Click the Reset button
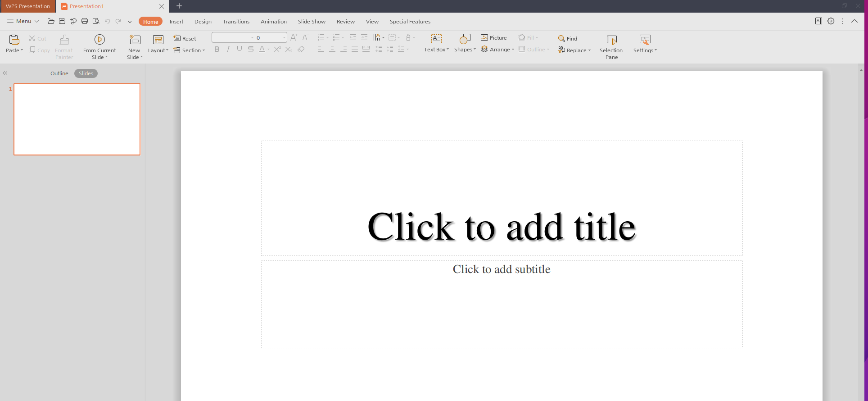The height and width of the screenshot is (401, 868). [x=185, y=39]
